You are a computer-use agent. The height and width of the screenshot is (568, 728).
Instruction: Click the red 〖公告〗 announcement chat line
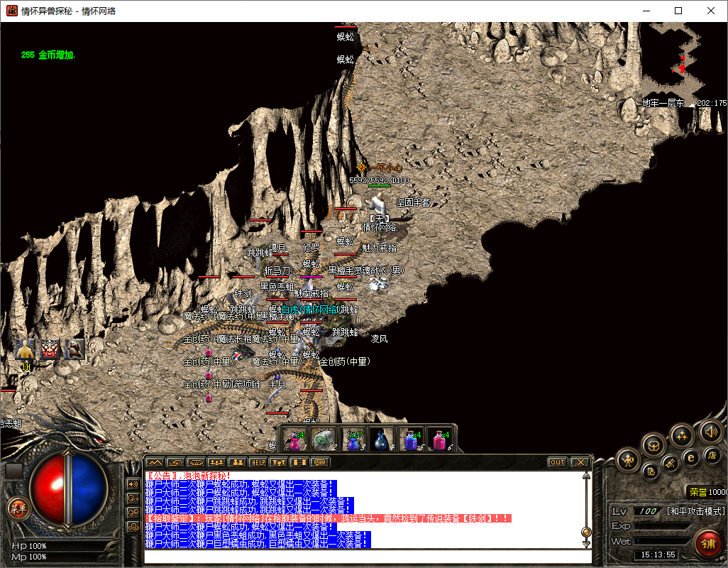(187, 476)
